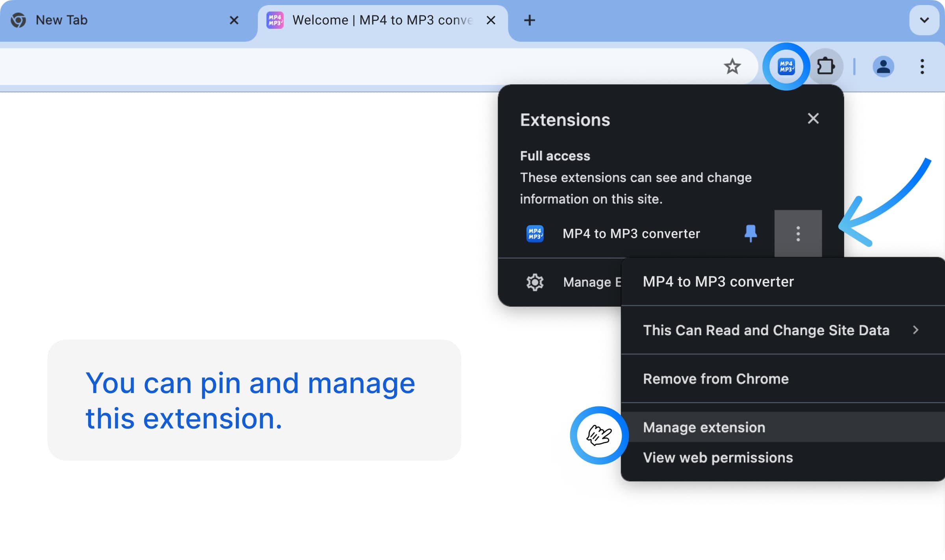This screenshot has height=560, width=945.
Task: Open the tab search dropdown arrow
Action: coord(924,20)
